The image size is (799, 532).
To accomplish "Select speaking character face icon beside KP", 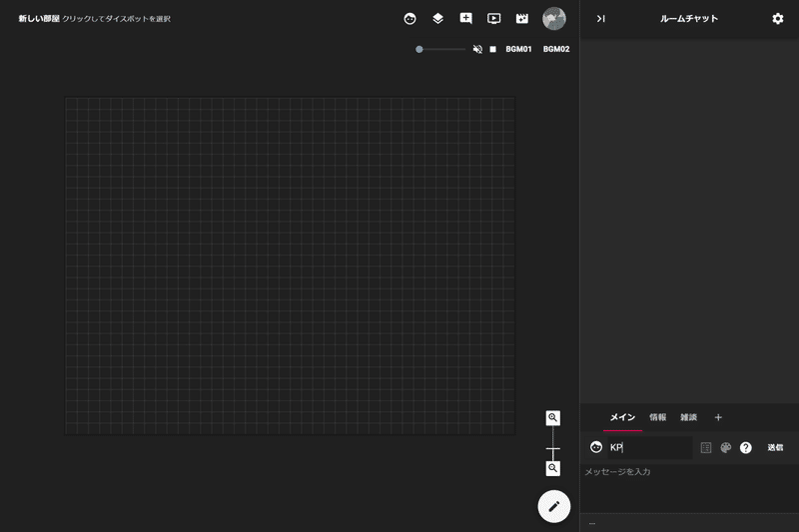I will pos(595,447).
